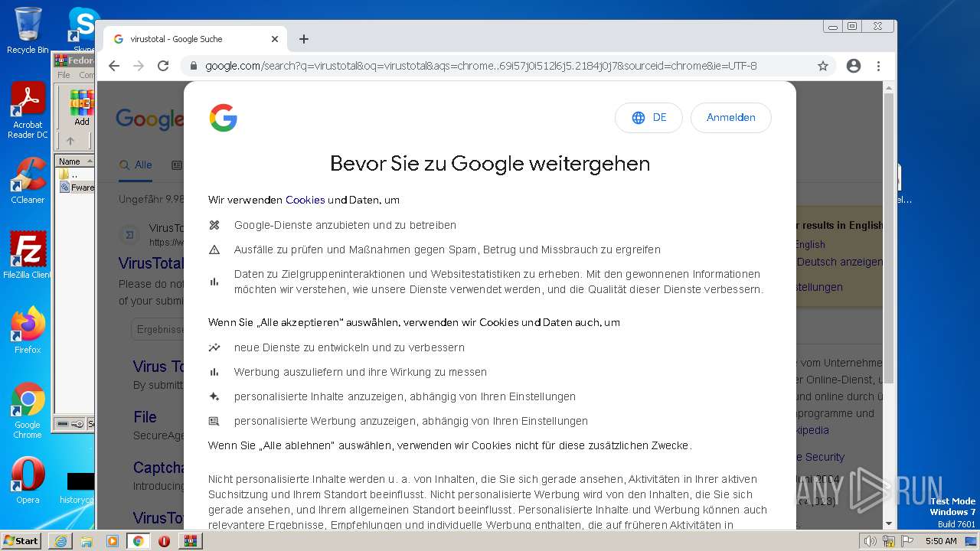Click the Windows Start button
Screen dimensions: 980x551
click(x=21, y=541)
